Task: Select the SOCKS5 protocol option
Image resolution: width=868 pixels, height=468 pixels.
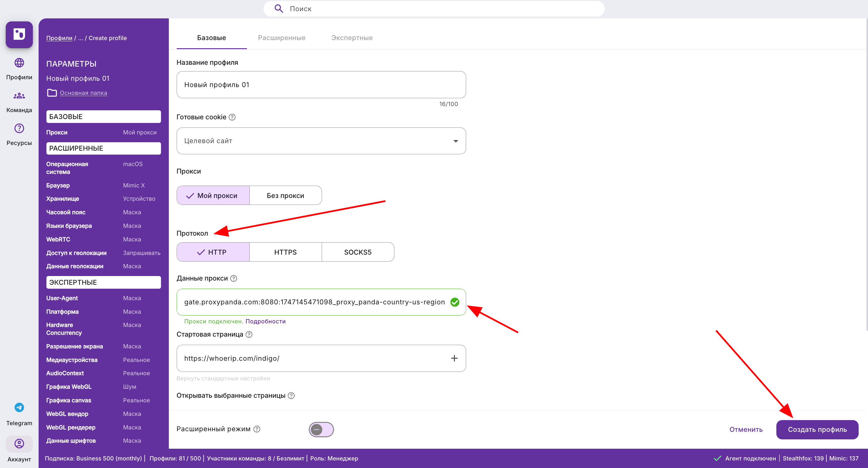Action: (358, 252)
